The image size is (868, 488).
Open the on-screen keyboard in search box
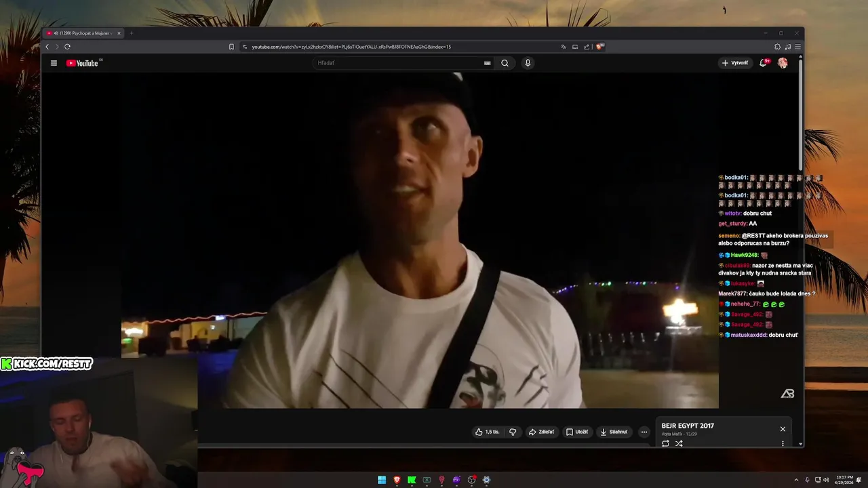click(487, 63)
